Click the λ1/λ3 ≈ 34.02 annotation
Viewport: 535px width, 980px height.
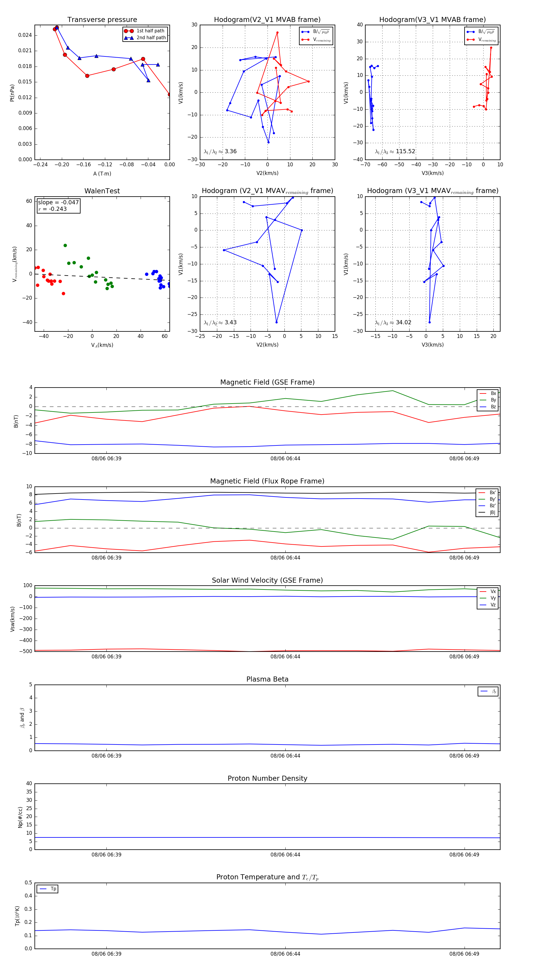point(393,323)
